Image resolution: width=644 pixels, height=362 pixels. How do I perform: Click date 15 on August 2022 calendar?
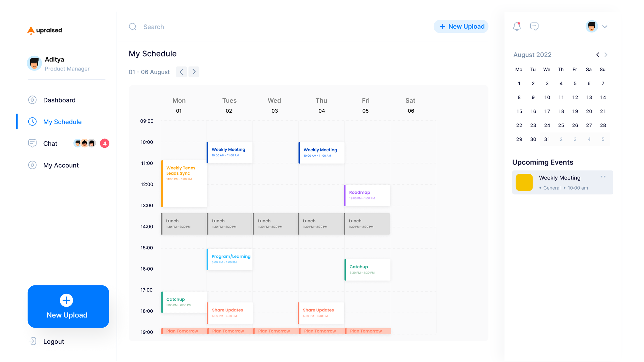(519, 111)
